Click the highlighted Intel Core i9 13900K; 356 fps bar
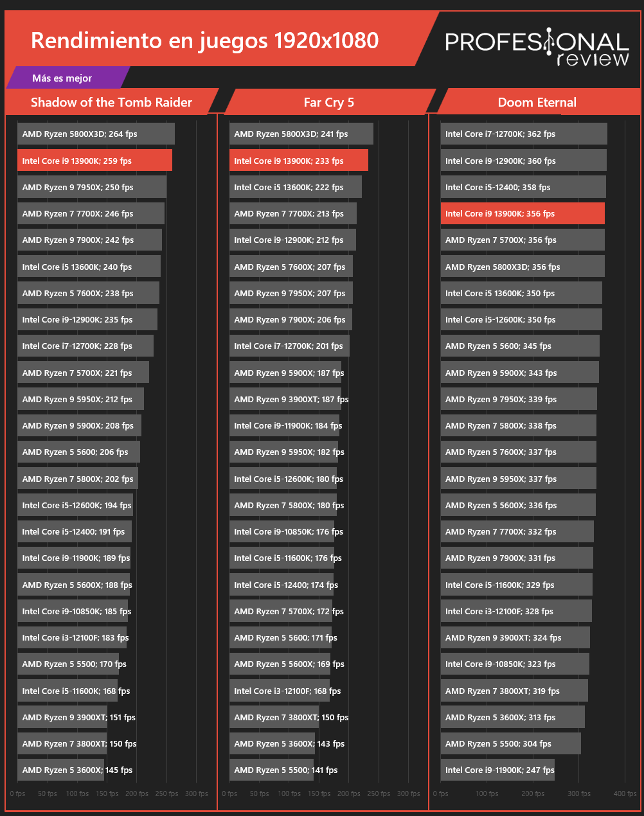Image resolution: width=644 pixels, height=816 pixels. (x=523, y=213)
